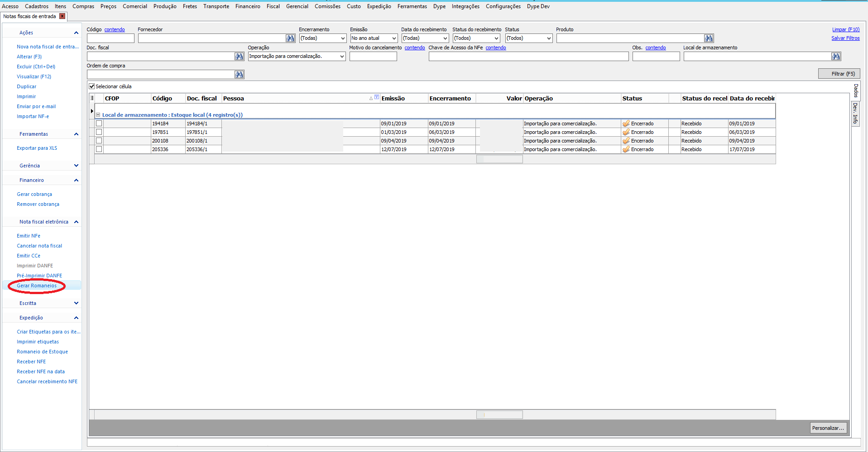Click Encerrado status icon for row 205336

pos(626,149)
